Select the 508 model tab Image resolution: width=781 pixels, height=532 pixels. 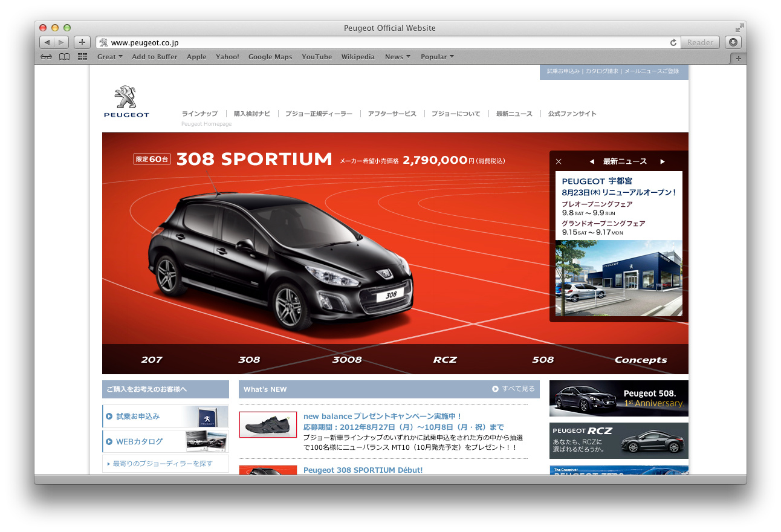[x=543, y=360]
